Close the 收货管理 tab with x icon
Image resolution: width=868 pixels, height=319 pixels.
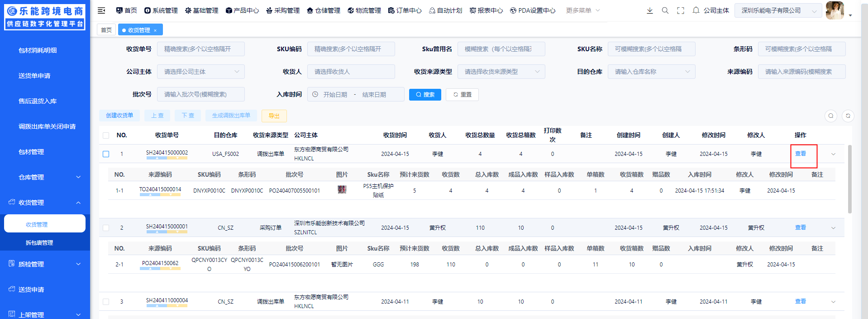(155, 30)
